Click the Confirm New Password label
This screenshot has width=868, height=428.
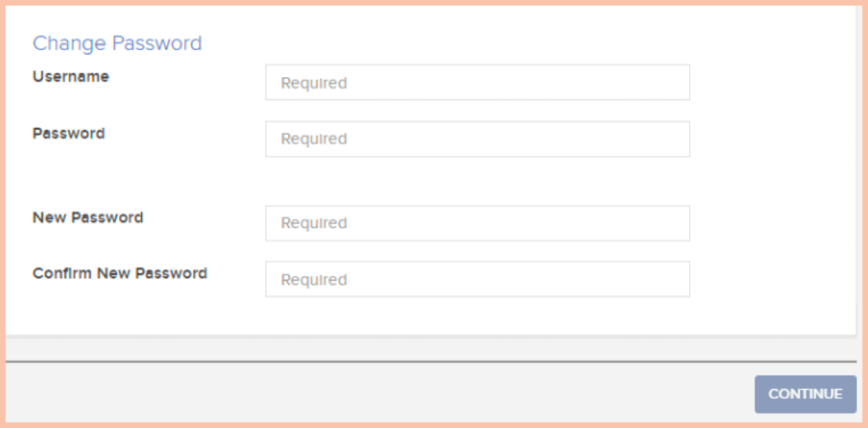[120, 274]
